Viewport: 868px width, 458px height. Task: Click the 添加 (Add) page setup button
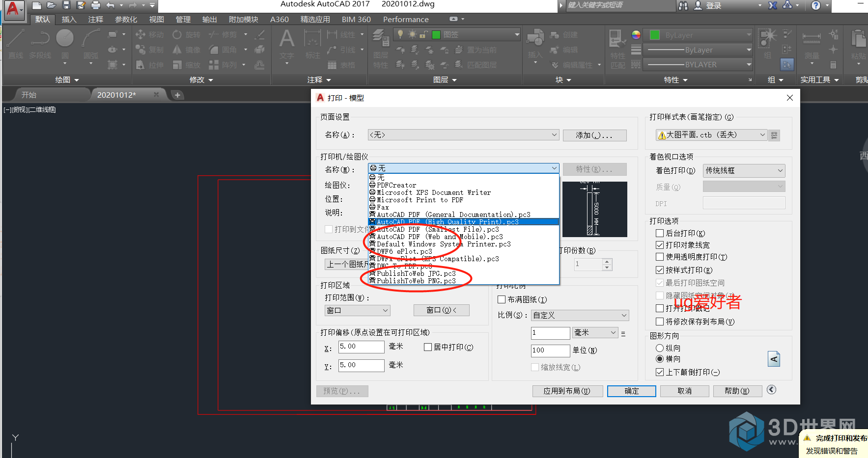(x=594, y=135)
